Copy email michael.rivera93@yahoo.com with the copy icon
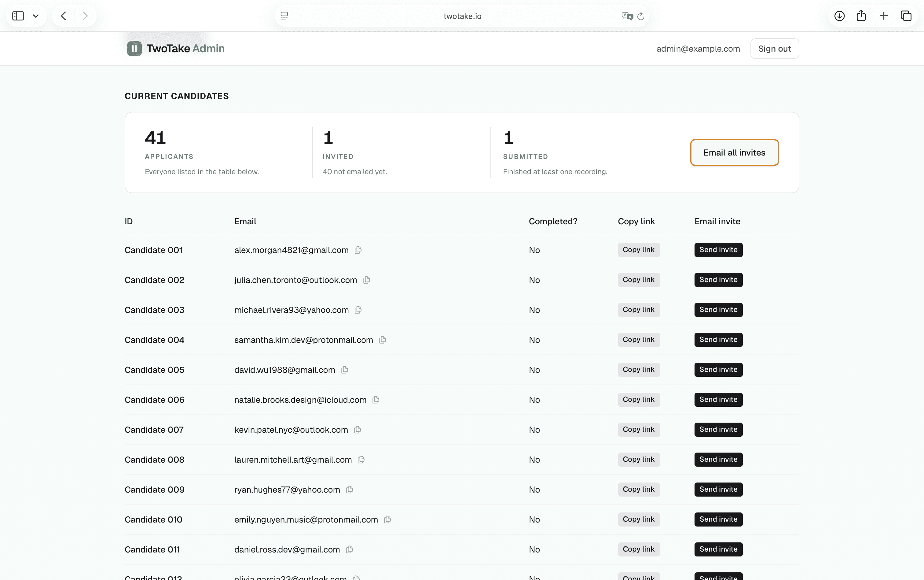924x580 pixels. (x=358, y=310)
